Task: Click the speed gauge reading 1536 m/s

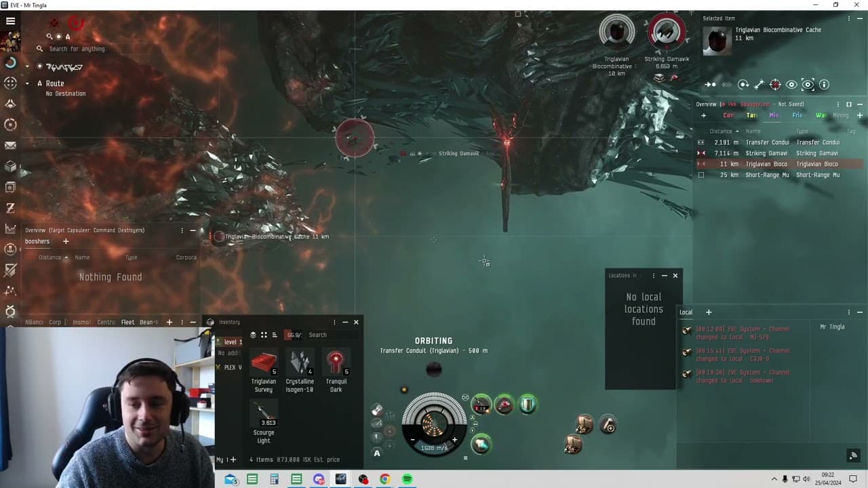Action: click(x=434, y=448)
